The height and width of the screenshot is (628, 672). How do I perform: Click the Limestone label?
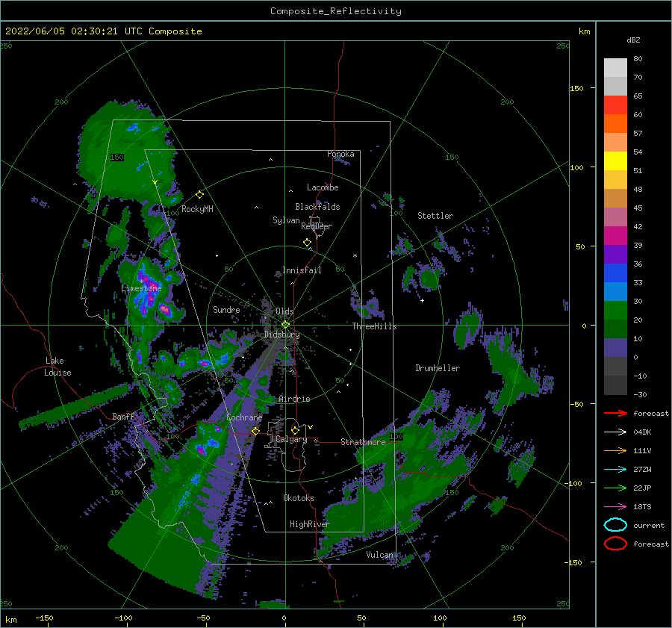141,288
